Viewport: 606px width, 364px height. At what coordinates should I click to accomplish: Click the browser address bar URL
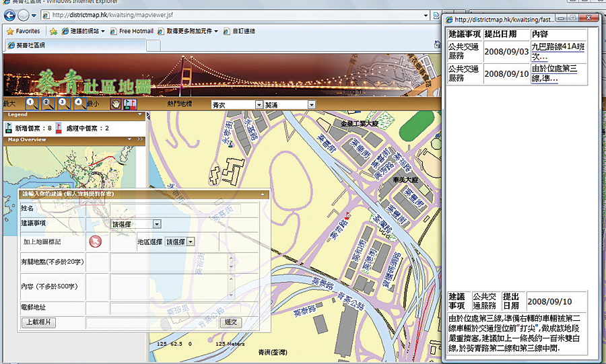[x=112, y=15]
